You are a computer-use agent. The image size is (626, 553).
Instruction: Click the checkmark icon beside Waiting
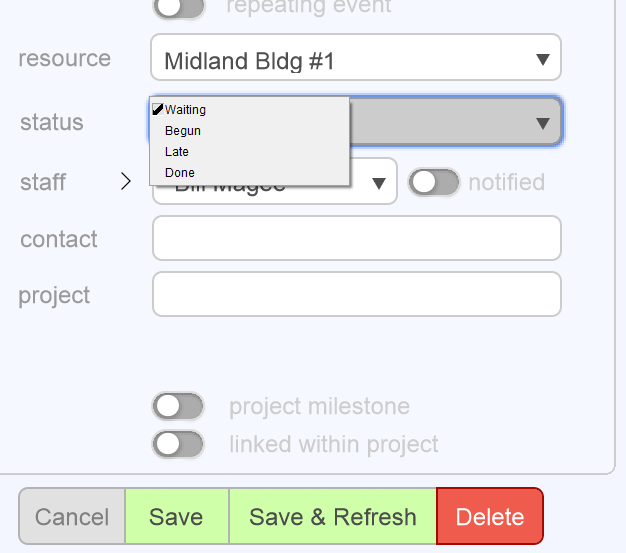157,110
